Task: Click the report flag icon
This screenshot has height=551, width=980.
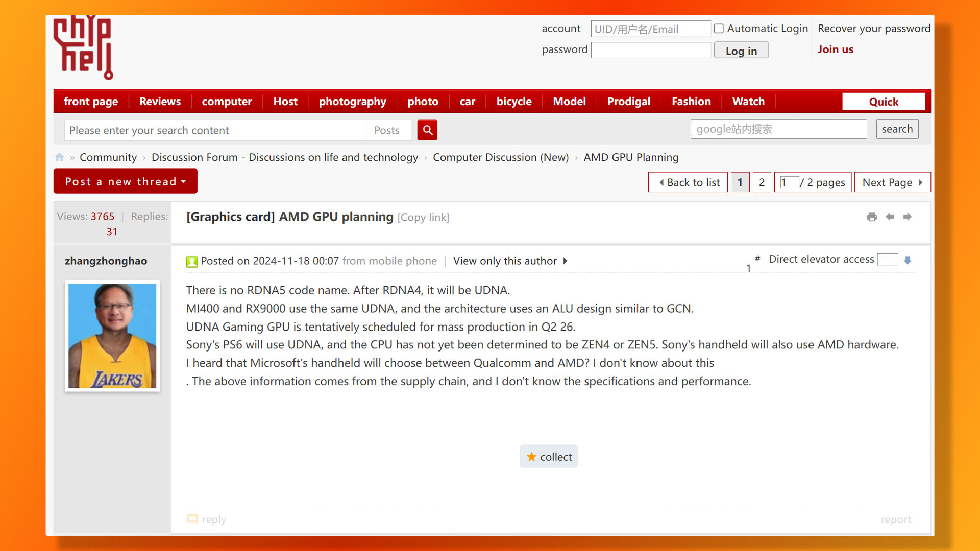Action: click(895, 519)
